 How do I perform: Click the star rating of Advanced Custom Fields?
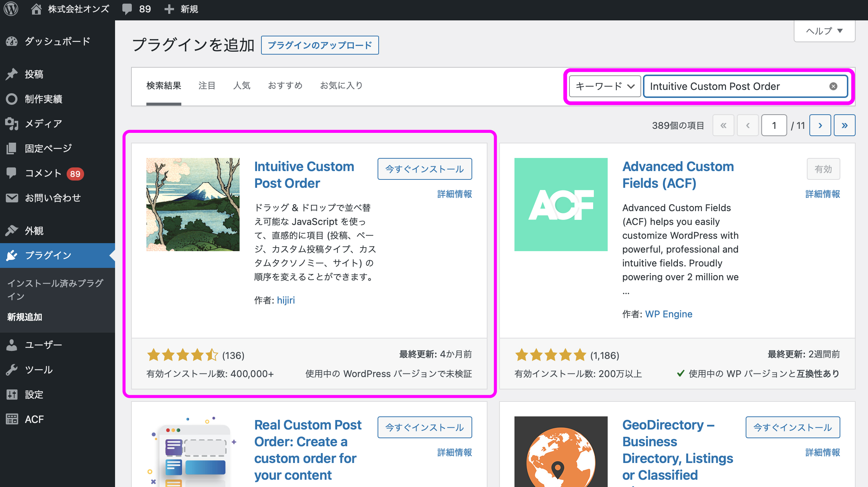click(x=551, y=355)
